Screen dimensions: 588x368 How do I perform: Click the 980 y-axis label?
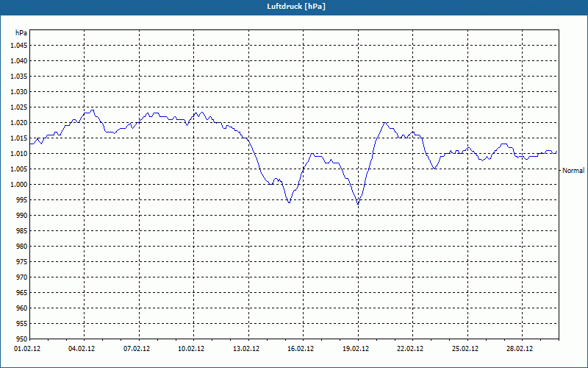click(x=23, y=247)
